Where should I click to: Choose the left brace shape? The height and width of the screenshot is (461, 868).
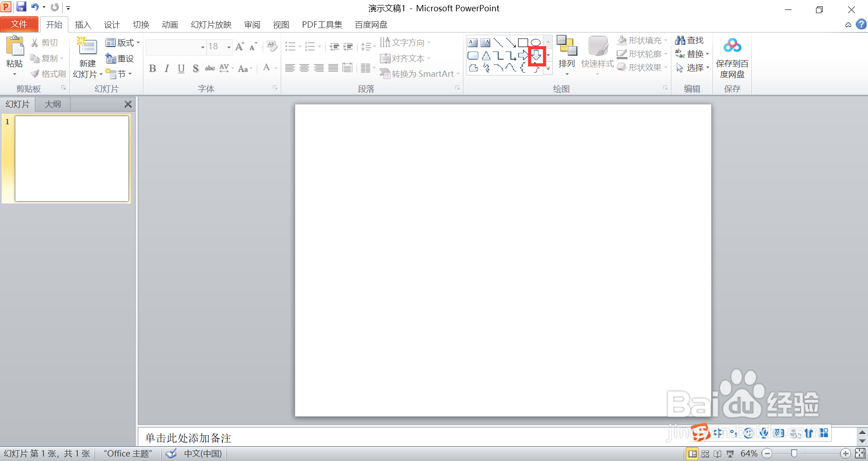tap(523, 68)
